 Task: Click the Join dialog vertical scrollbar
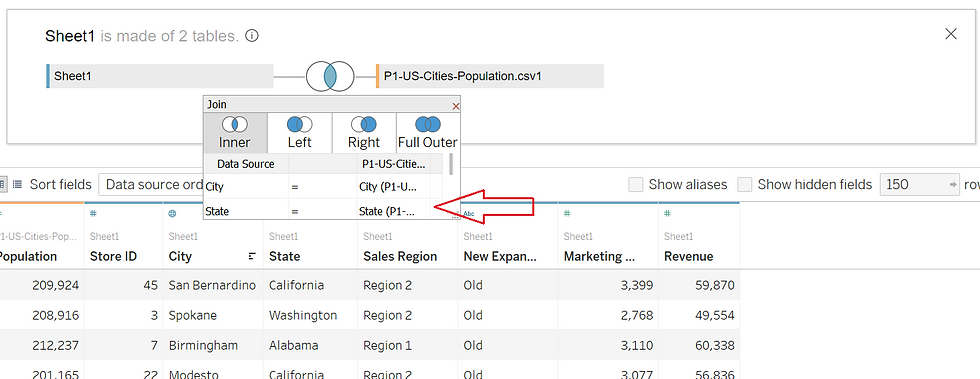coord(451,163)
